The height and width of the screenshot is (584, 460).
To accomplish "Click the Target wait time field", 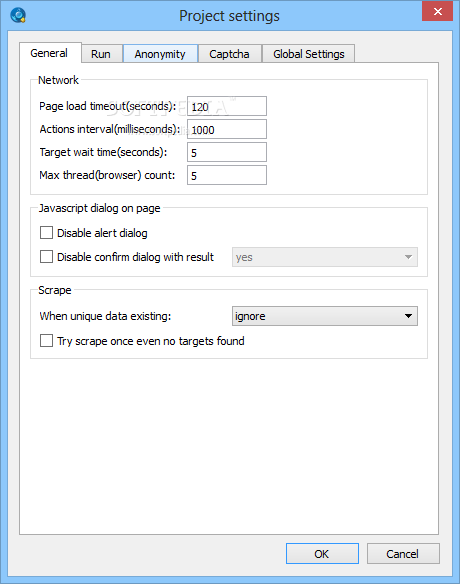I will tap(227, 152).
